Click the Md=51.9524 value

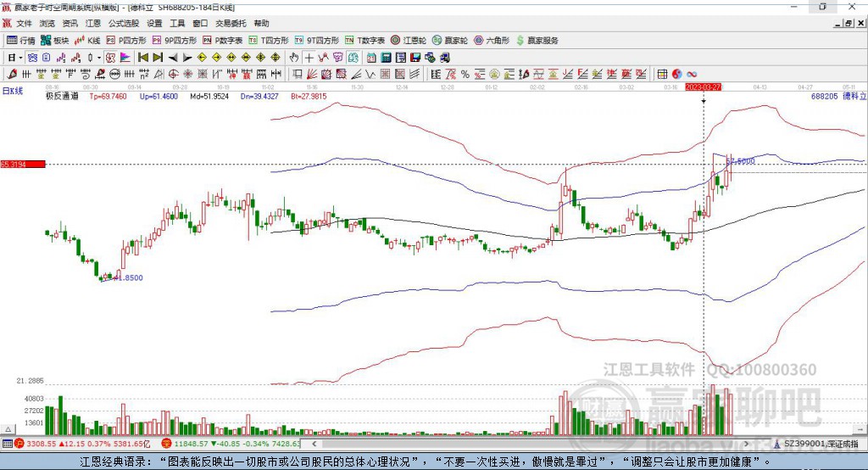(209, 97)
